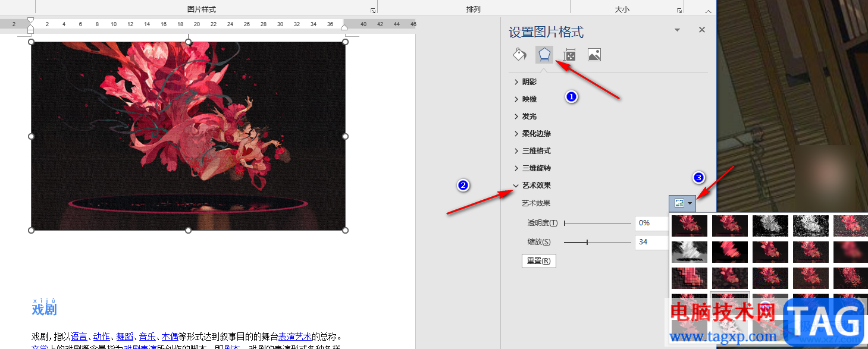Follow the 木偶 hyperlink

click(170, 337)
